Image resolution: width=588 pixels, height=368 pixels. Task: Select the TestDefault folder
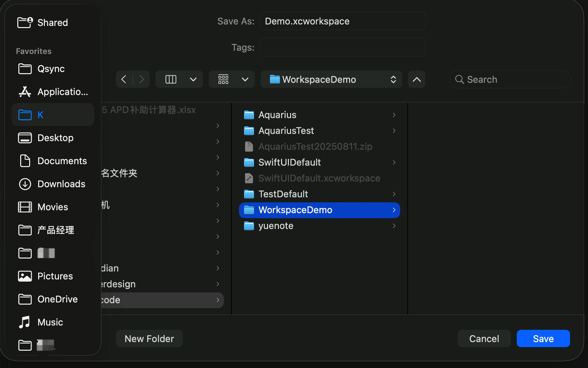coord(283,194)
